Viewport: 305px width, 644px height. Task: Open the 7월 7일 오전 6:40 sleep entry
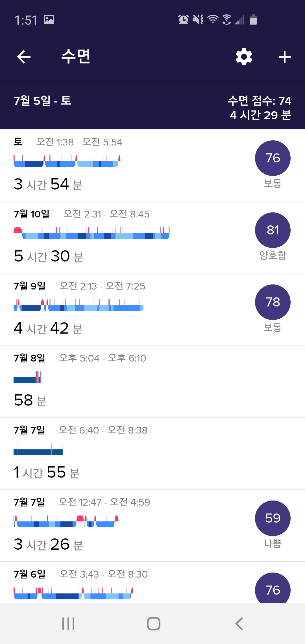pyautogui.click(x=152, y=453)
